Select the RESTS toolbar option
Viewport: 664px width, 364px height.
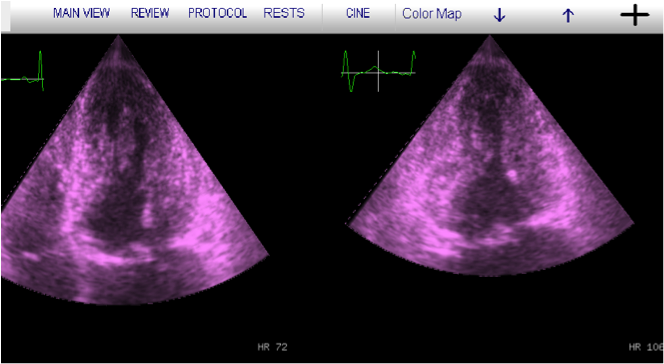click(x=284, y=13)
